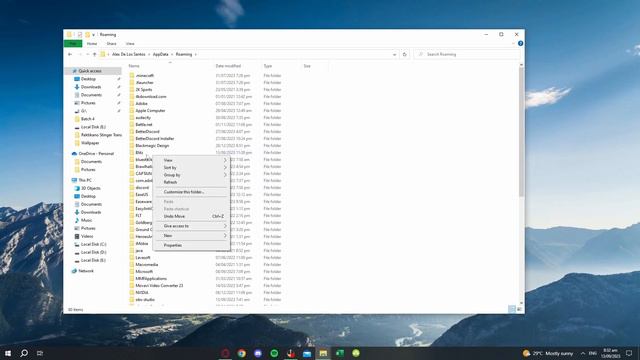Open Videos under This PC

point(87,236)
